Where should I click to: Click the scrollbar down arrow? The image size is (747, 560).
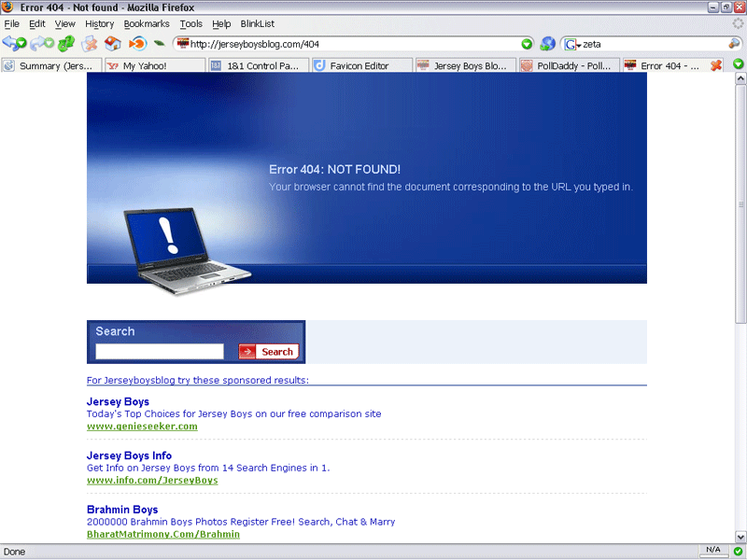(x=740, y=537)
